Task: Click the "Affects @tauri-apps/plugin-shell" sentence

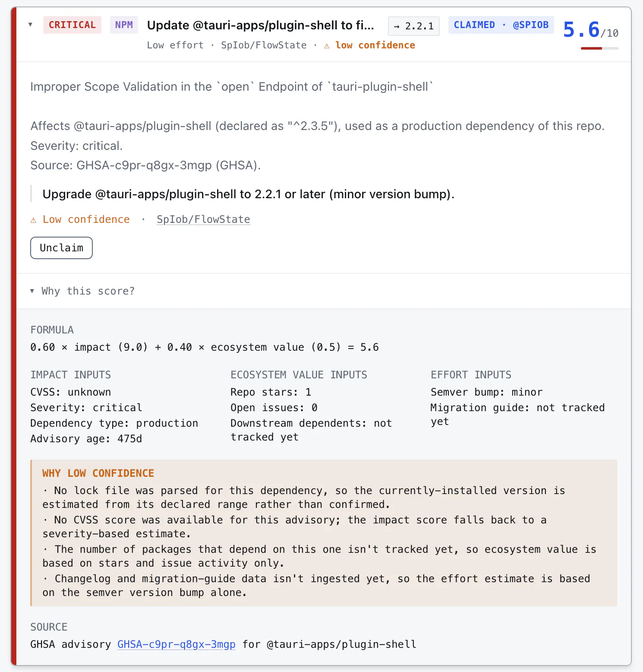Action: tap(318, 126)
